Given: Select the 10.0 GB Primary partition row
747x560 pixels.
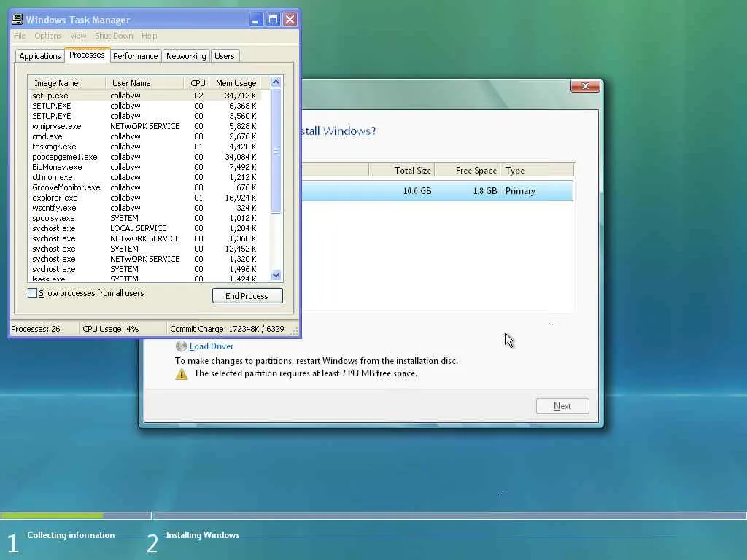Looking at the screenshot, I should click(438, 191).
